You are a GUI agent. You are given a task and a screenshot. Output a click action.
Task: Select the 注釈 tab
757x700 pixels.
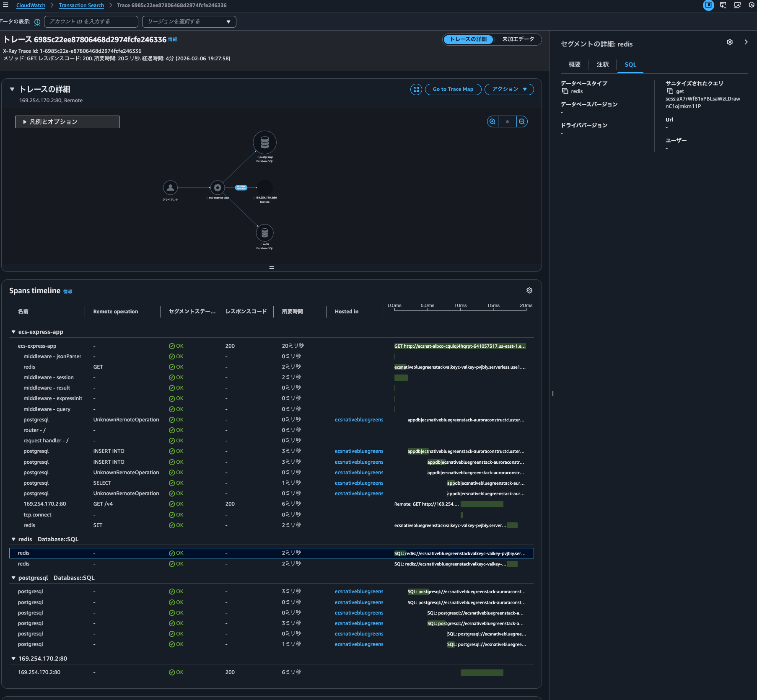click(602, 65)
